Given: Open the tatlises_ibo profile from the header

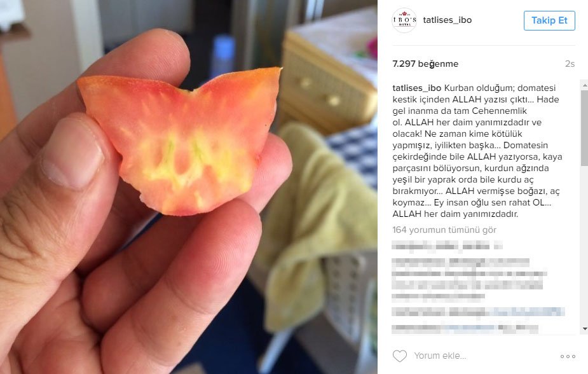Looking at the screenshot, I should pos(448,20).
